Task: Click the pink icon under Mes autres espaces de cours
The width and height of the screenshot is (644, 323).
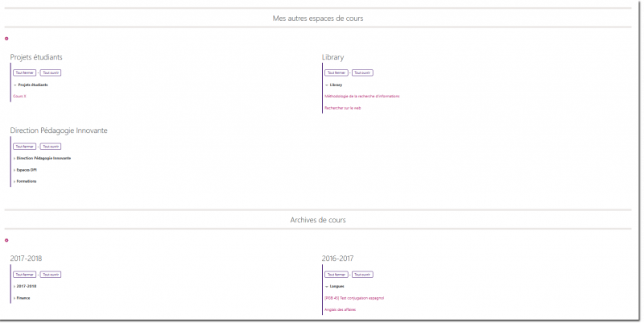Action: pyautogui.click(x=6, y=38)
